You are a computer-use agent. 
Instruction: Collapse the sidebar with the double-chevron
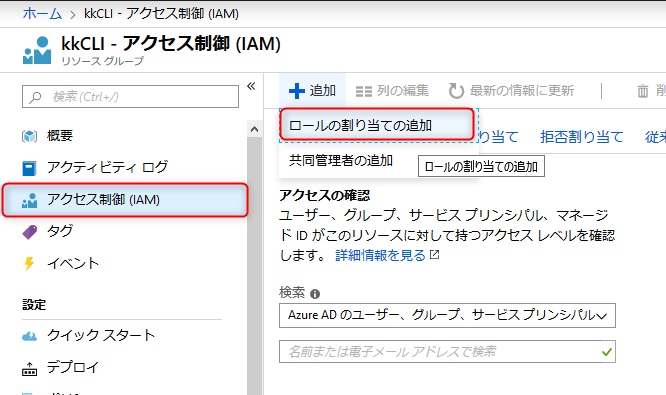coord(251,86)
